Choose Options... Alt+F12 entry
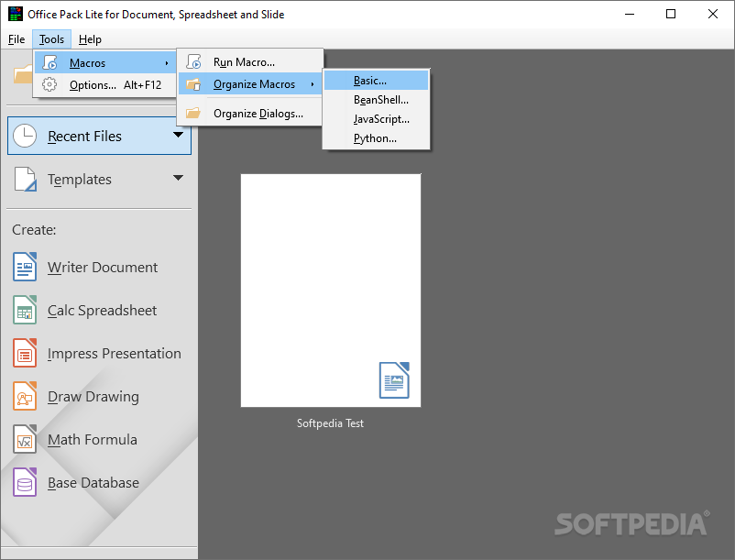Screen dimensions: 735x560 click(105, 85)
